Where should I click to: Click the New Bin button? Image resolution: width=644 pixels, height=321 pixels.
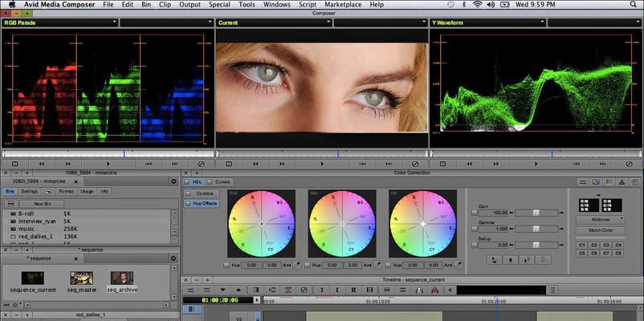42,204
